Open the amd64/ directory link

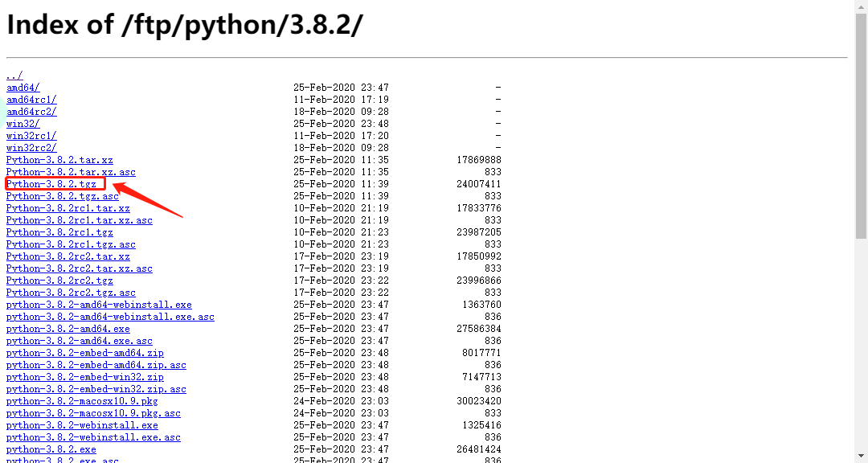click(23, 88)
